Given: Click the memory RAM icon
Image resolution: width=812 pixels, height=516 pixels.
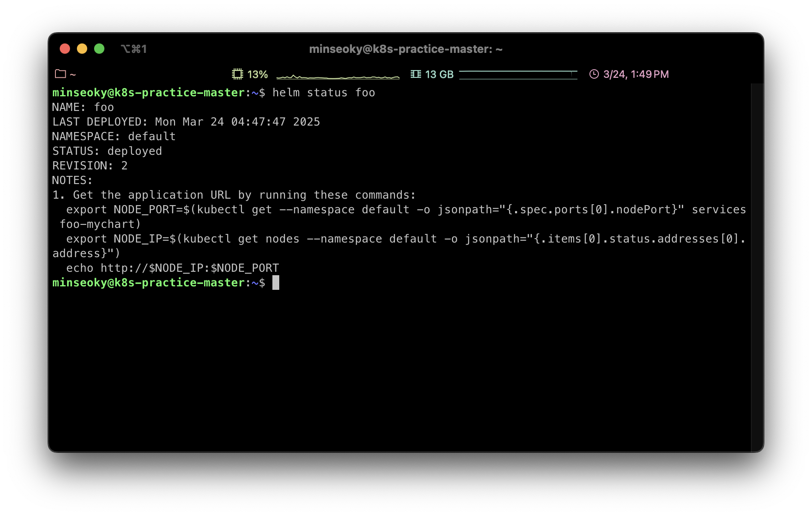Looking at the screenshot, I should [x=415, y=74].
